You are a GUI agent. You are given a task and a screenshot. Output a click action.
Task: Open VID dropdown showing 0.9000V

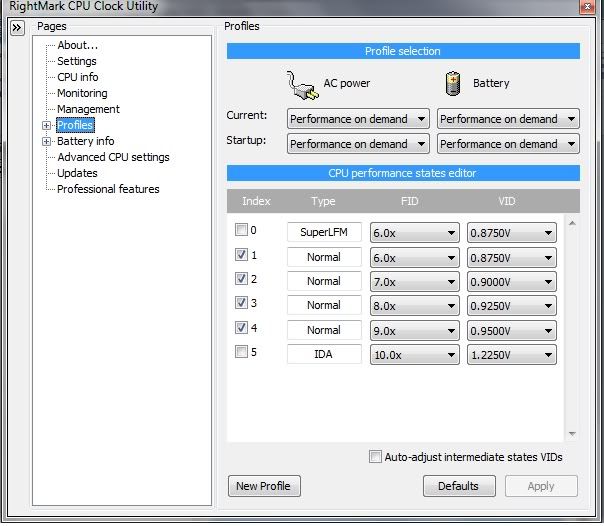[x=512, y=282]
